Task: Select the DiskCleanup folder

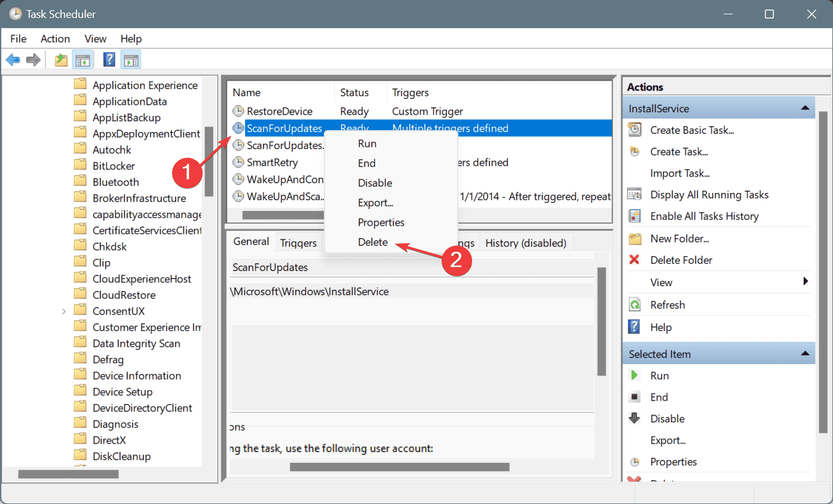Action: [x=121, y=456]
